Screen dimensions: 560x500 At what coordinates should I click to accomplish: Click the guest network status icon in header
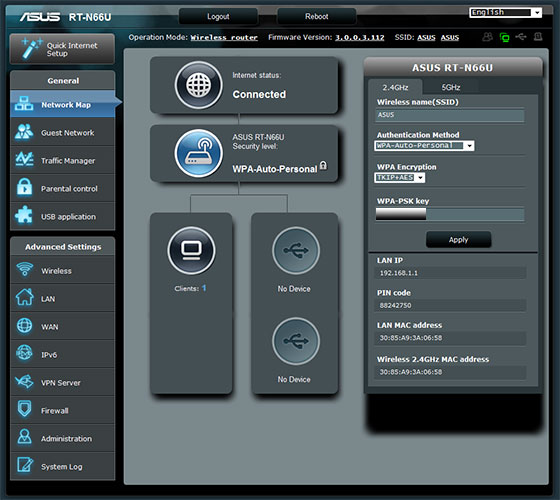488,37
